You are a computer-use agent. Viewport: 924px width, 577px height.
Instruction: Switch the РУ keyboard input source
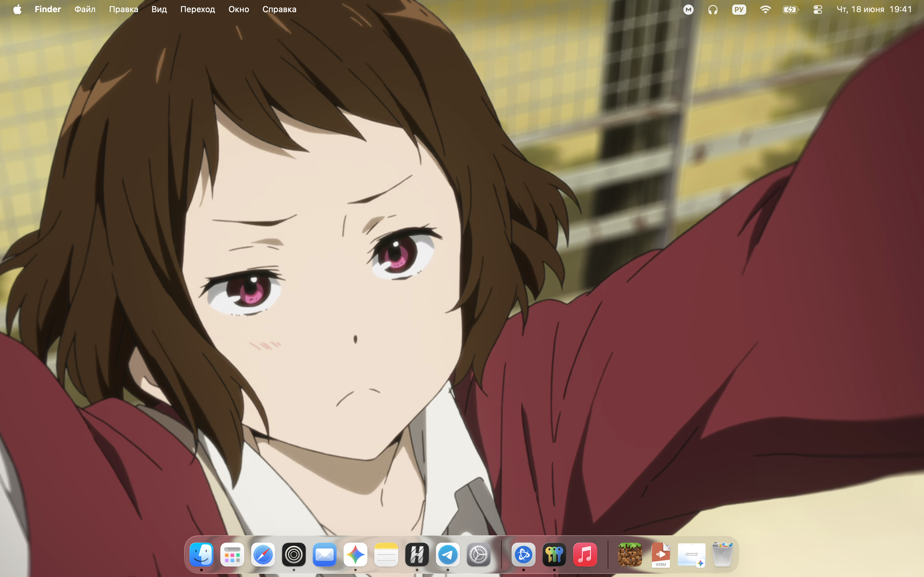739,10
